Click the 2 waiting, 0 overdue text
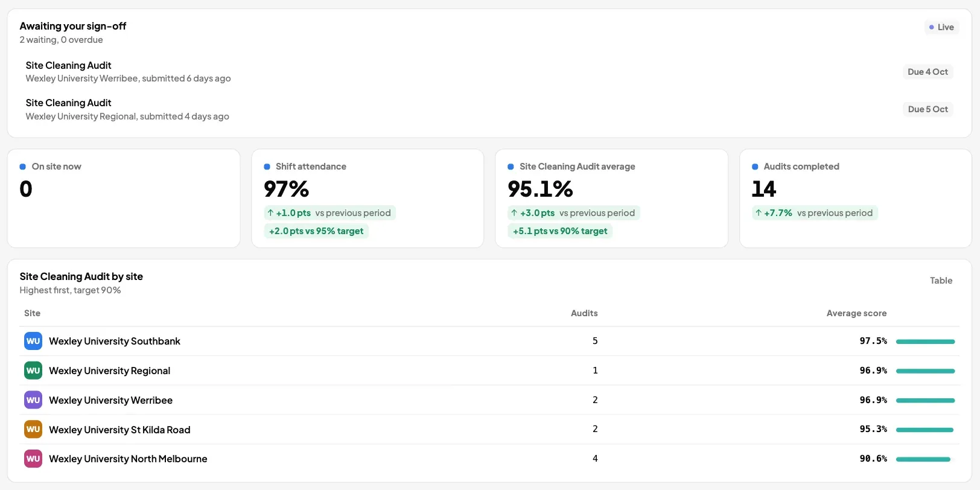 tap(61, 40)
